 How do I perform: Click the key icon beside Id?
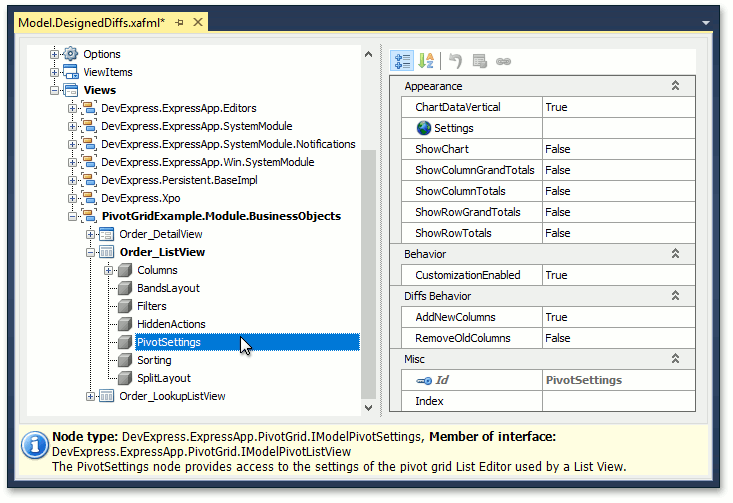pos(424,381)
